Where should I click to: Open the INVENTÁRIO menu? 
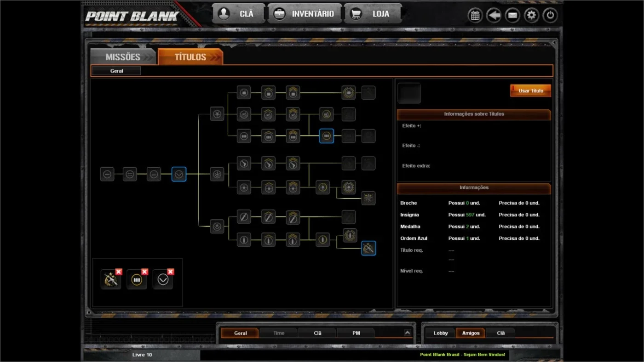click(x=305, y=14)
